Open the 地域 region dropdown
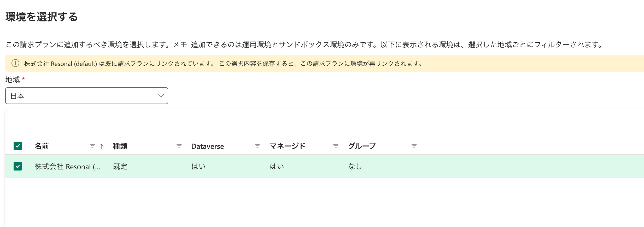The height and width of the screenshot is (227, 644). click(86, 96)
